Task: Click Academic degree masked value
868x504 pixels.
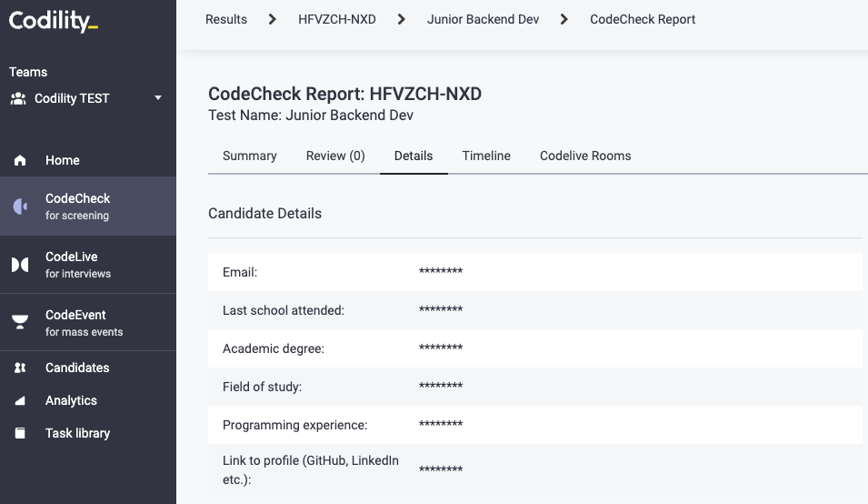Action: (441, 348)
